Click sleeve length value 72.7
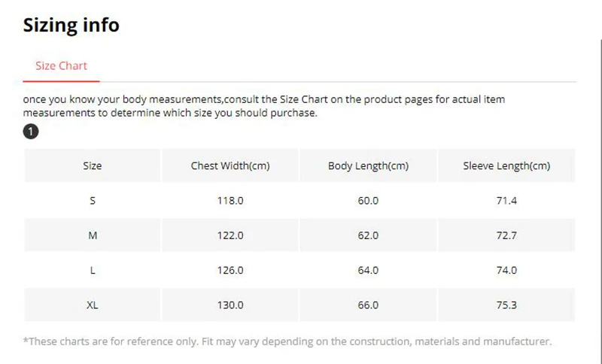This screenshot has height=364, width=602. click(x=506, y=235)
